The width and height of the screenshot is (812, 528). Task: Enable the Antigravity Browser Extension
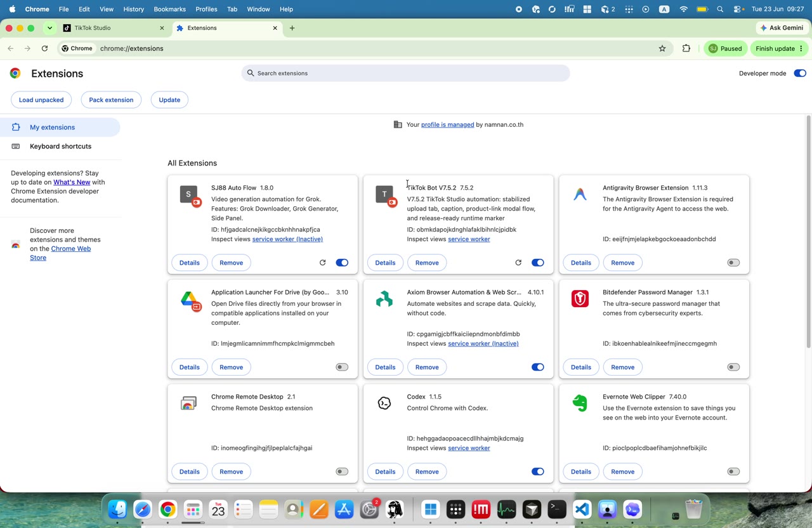click(733, 263)
